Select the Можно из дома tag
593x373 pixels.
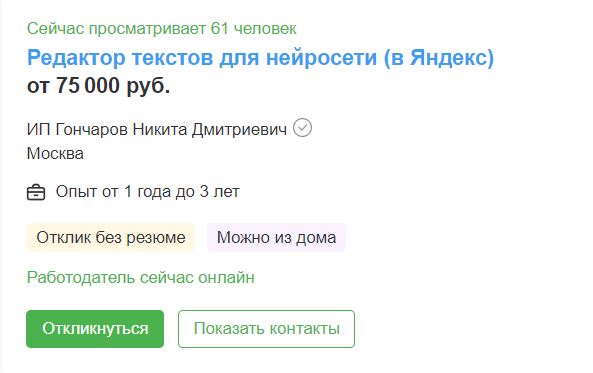276,238
